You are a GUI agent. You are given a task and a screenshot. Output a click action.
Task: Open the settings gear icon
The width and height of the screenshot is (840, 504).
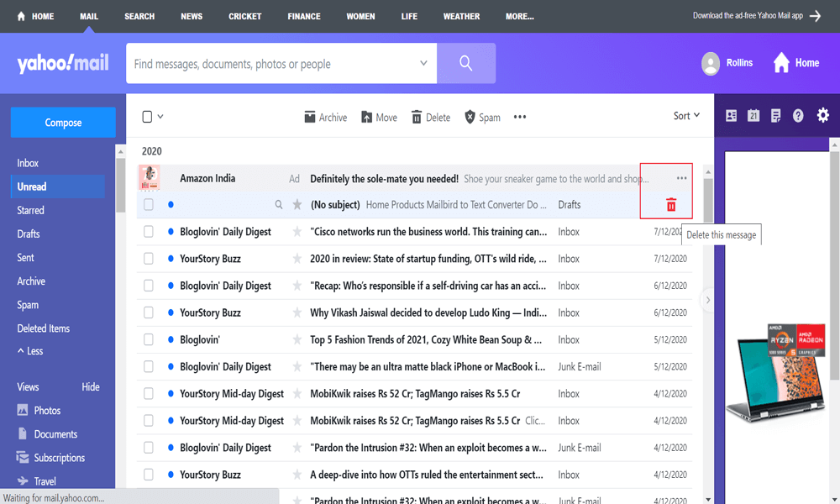[822, 116]
